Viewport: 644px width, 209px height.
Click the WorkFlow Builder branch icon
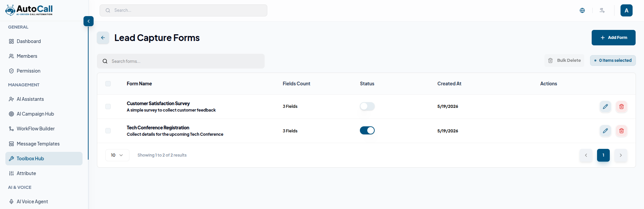point(11,129)
